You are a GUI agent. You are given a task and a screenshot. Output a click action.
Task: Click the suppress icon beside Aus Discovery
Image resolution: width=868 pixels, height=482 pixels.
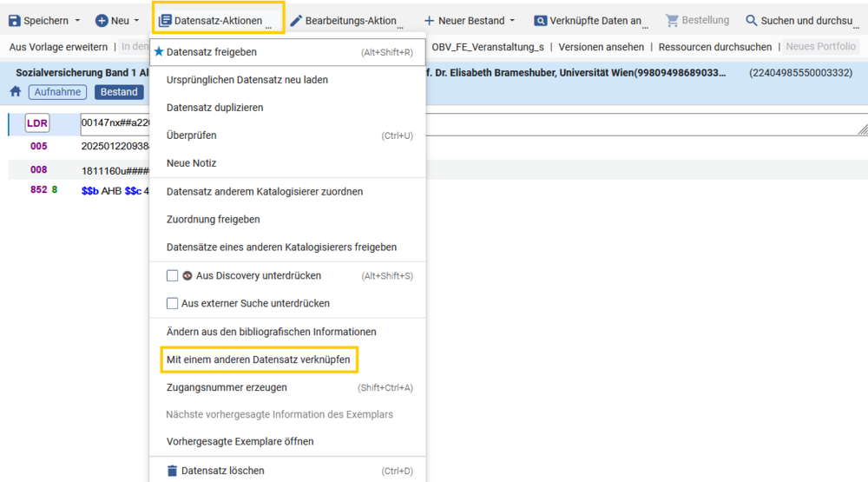click(187, 275)
